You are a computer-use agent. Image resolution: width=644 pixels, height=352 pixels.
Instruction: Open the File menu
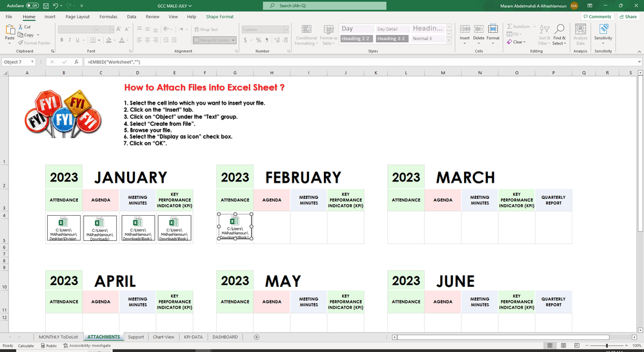pos(8,16)
